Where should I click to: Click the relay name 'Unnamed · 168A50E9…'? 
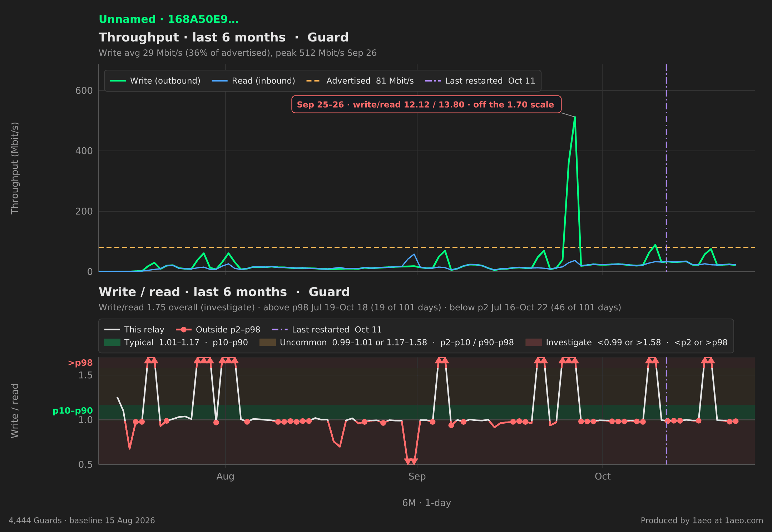pos(168,19)
